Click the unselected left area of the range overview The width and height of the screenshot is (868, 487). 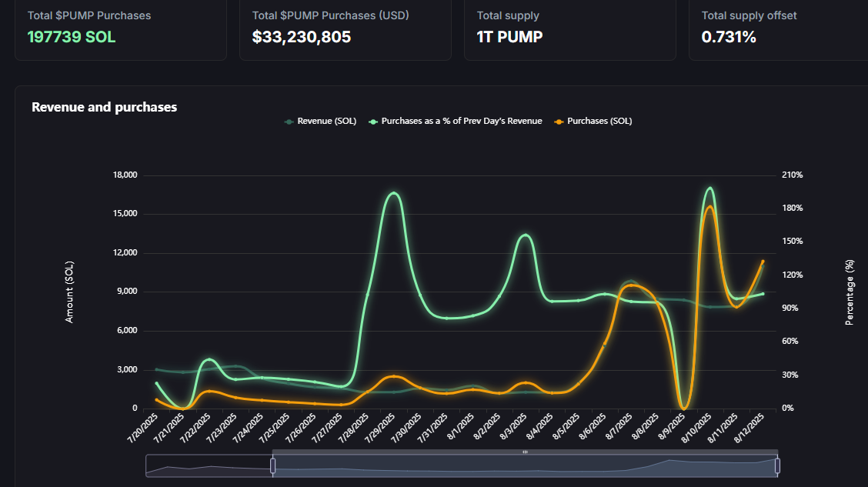pyautogui.click(x=208, y=465)
